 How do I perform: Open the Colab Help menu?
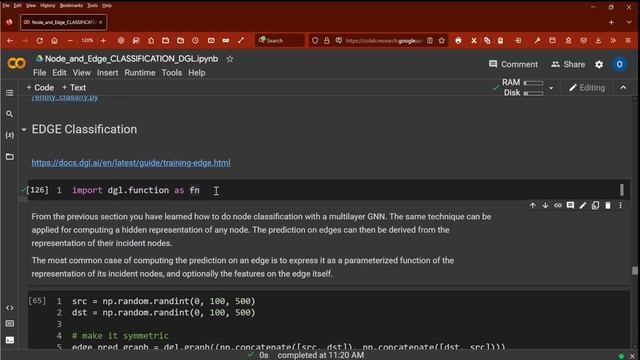click(197, 73)
